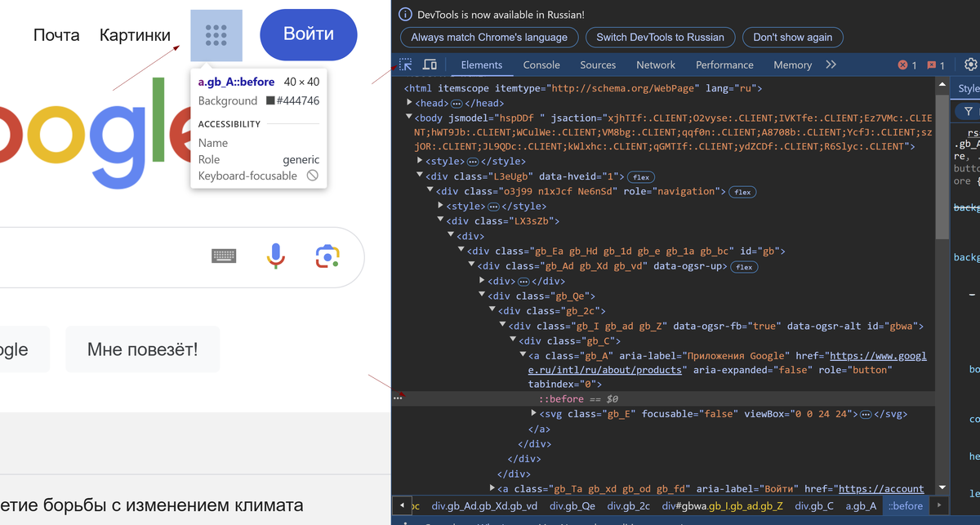Click the ::before breadcrumb item
Screen dimensions: 980x525
[906, 506]
